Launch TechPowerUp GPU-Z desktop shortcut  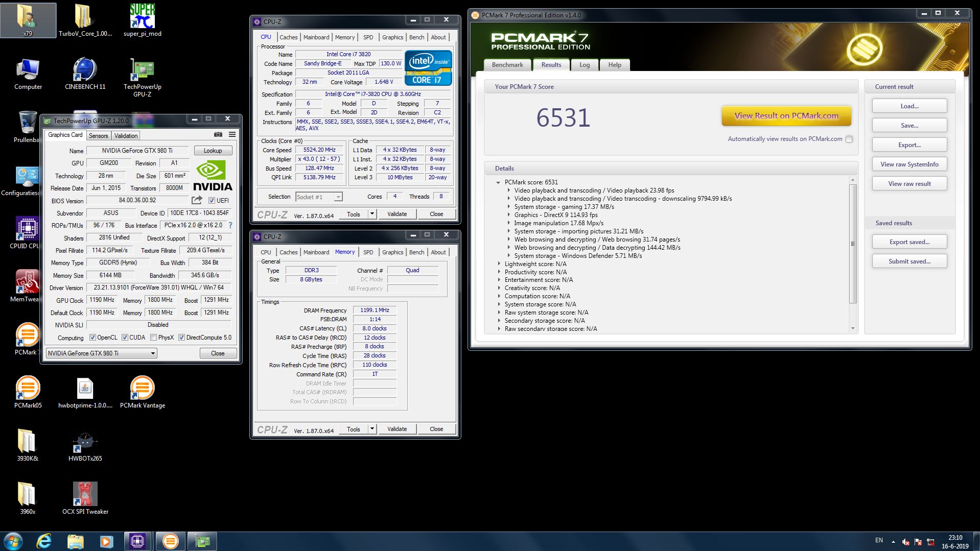[142, 77]
